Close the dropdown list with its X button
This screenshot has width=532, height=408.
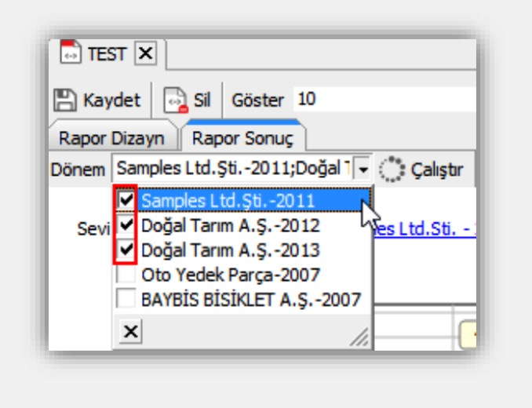tap(131, 333)
